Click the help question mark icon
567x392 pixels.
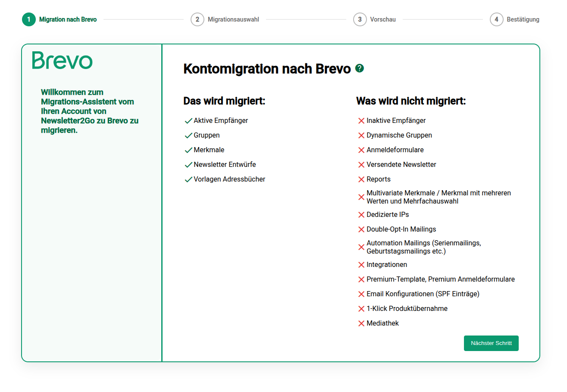(x=360, y=68)
